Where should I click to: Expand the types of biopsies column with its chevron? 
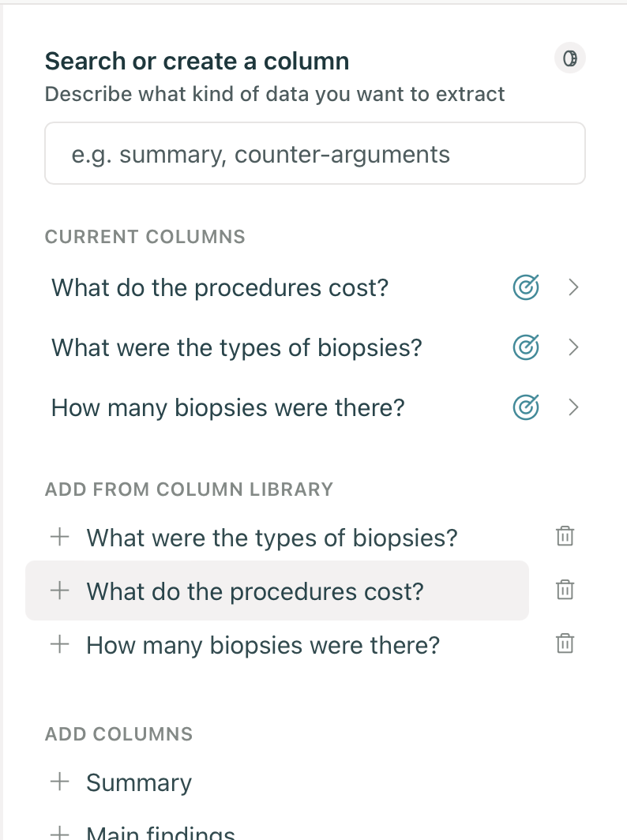pyautogui.click(x=573, y=347)
